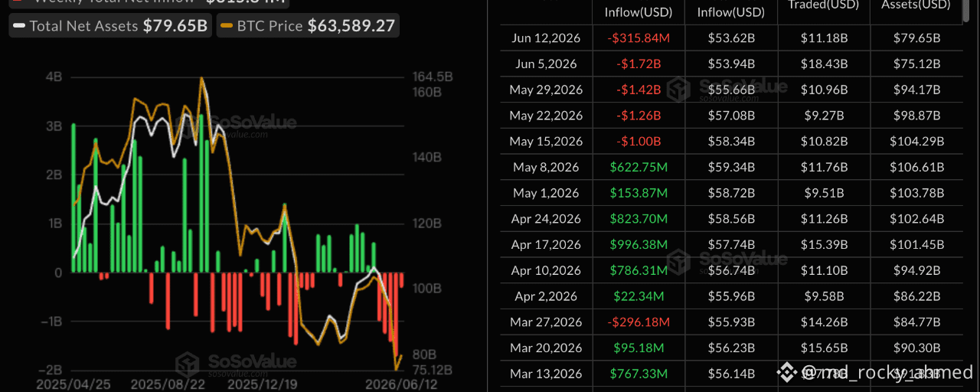The image size is (980, 392).
Task: Select the Apr 10,2026 date cell
Action: click(546, 270)
